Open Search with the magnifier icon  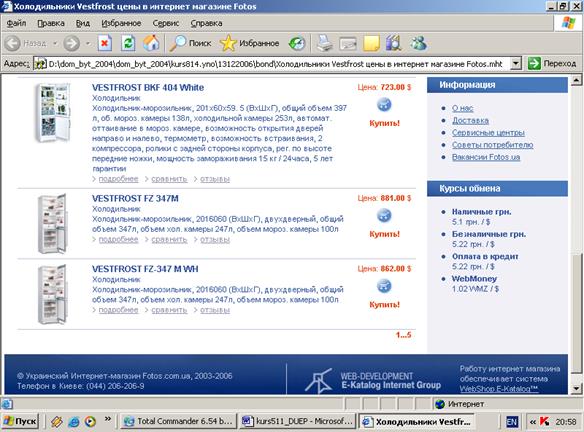pos(190,43)
